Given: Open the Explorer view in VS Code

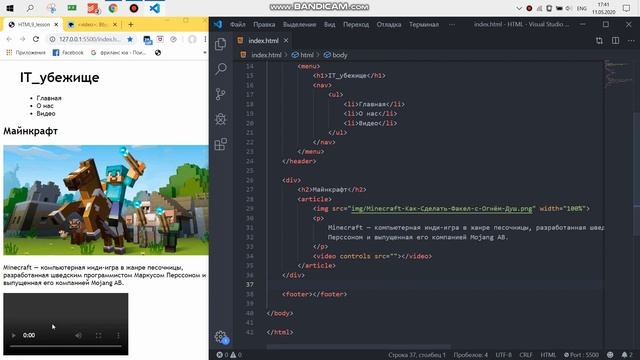Looking at the screenshot, I should click(221, 44).
